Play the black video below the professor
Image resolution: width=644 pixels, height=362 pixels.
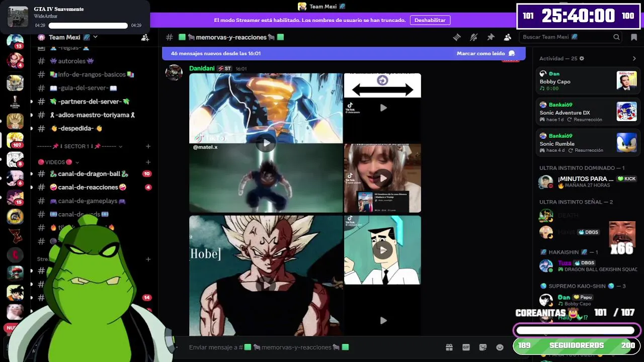tap(383, 320)
